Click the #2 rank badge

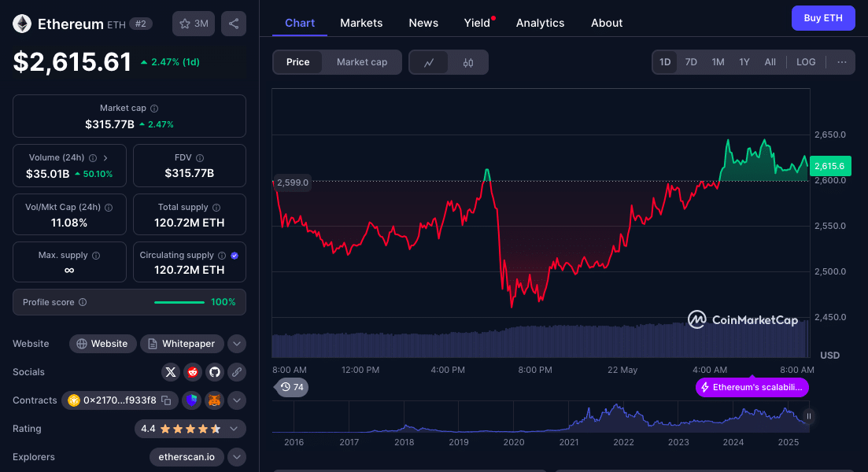141,24
